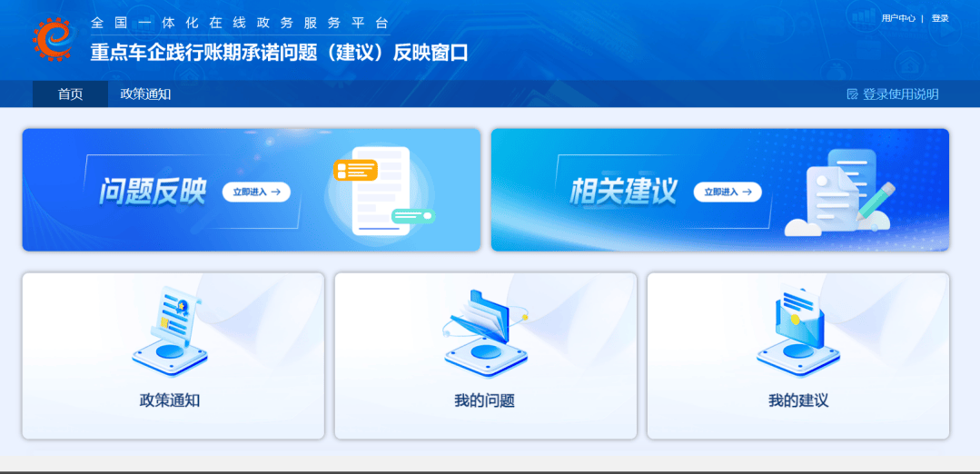
Task: Click the platform gear logo in the header
Action: tap(53, 39)
